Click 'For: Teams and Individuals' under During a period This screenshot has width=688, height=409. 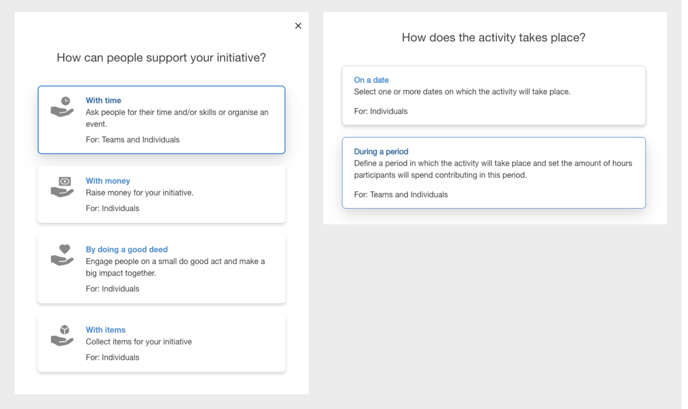401,194
